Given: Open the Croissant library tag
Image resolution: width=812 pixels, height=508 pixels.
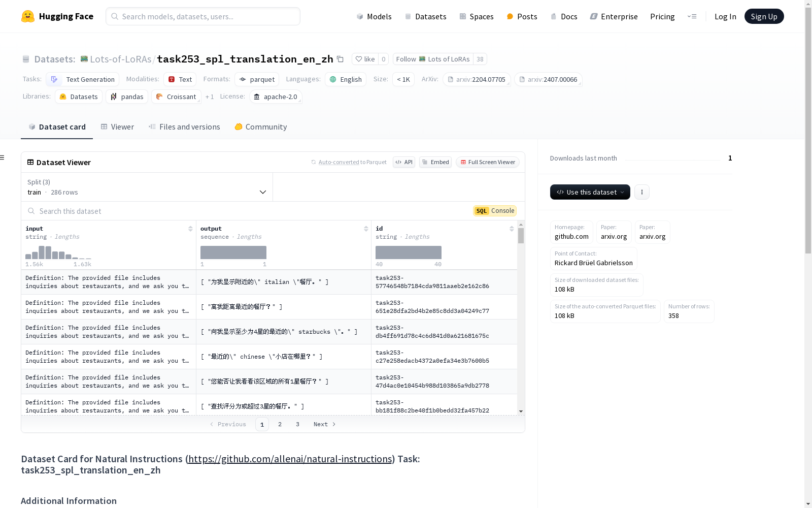Looking at the screenshot, I should 176,97.
